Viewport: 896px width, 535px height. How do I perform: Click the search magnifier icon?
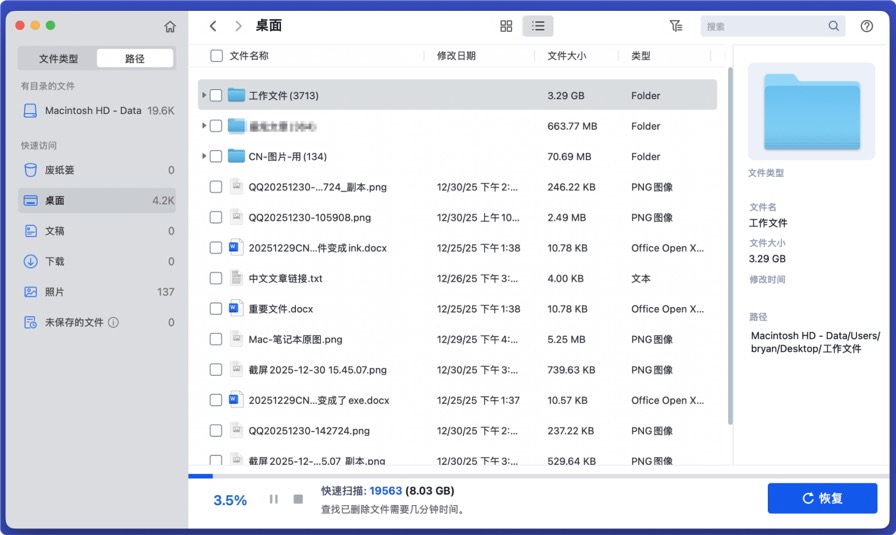point(834,26)
